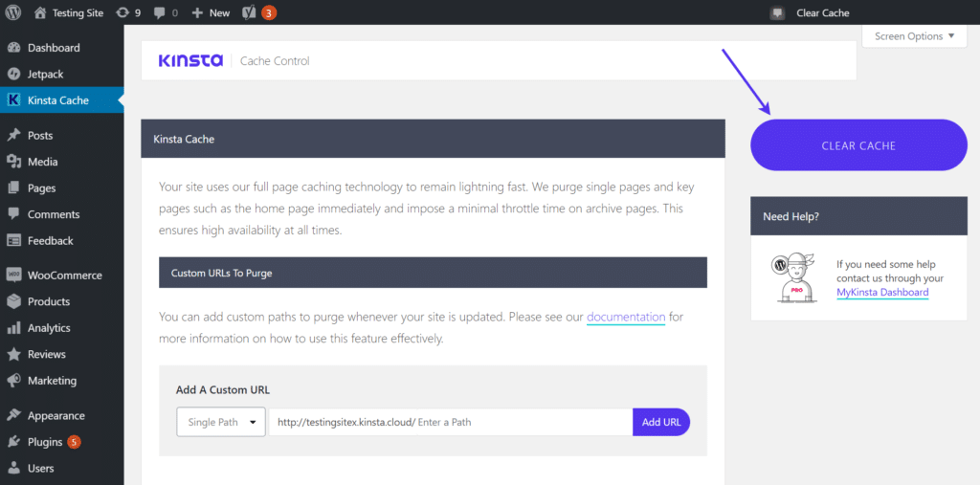Open the New content menu in admin bar
This screenshot has height=485, width=980.
[x=211, y=12]
